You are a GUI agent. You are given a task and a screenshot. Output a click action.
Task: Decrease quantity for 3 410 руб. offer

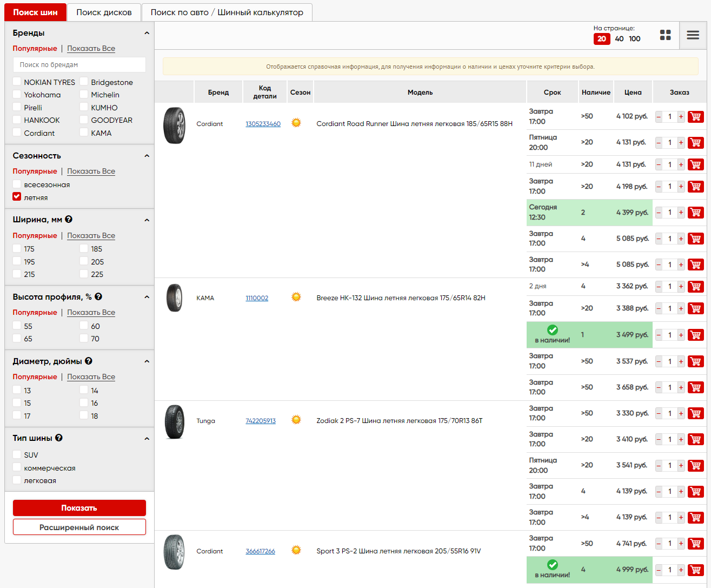[659, 439]
